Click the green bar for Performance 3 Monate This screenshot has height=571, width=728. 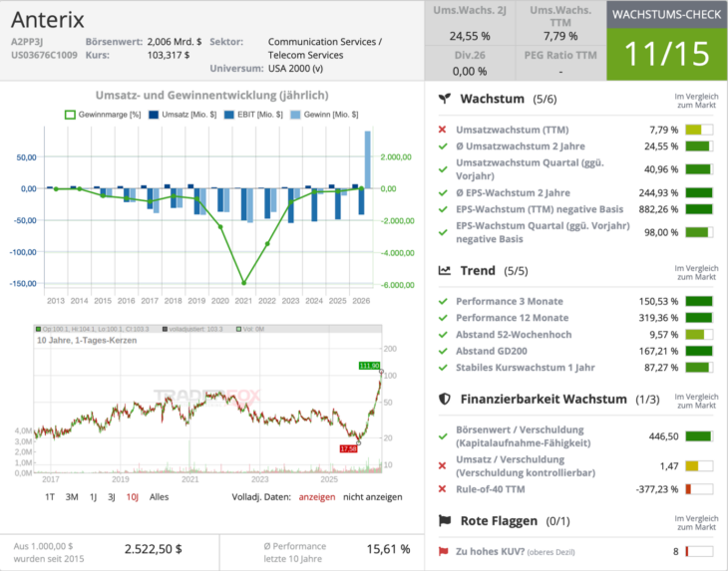pos(699,301)
